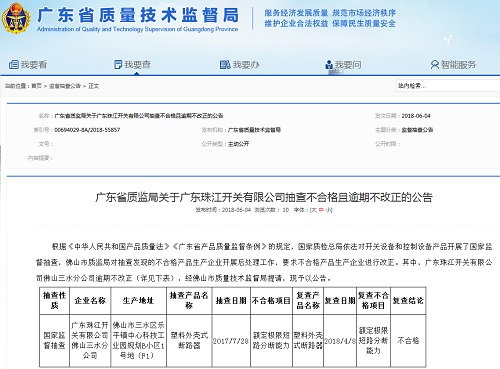Click the 复查日期 table header
This screenshot has height=369, width=500.
coord(340,300)
